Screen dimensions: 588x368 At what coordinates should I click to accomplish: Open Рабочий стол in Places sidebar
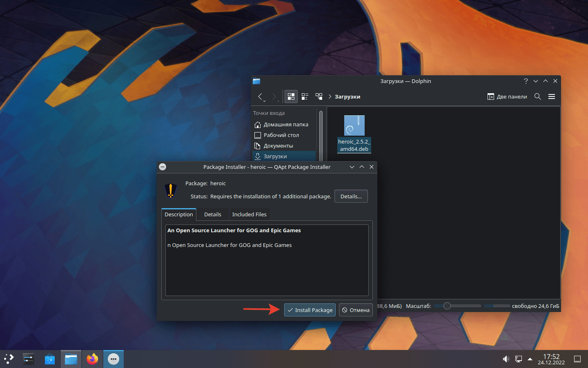click(284, 135)
